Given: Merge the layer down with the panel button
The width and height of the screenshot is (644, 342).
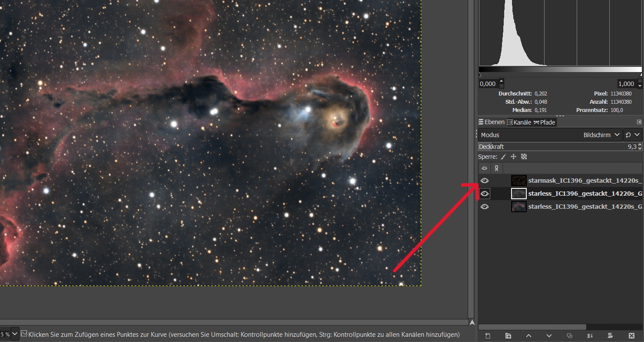Looking at the screenshot, I should (x=590, y=335).
